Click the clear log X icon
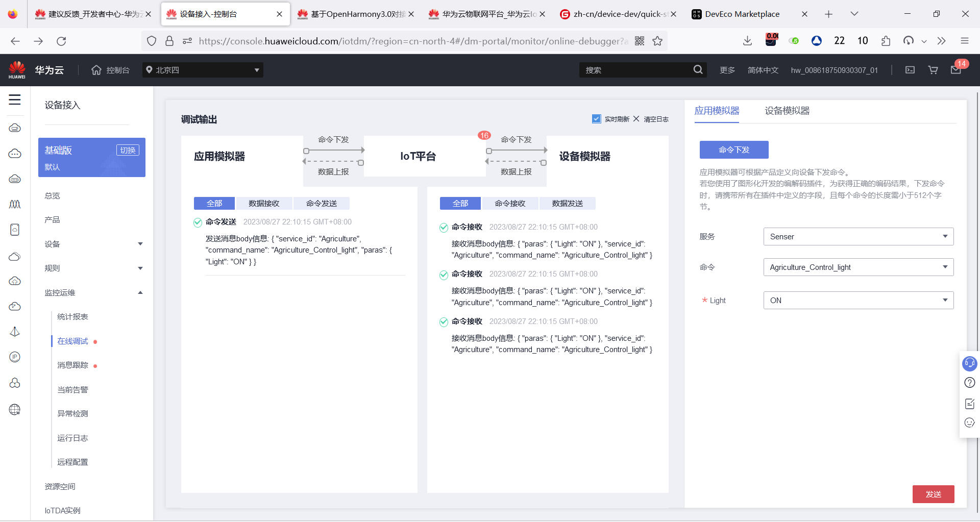This screenshot has width=980, height=522. tap(636, 119)
